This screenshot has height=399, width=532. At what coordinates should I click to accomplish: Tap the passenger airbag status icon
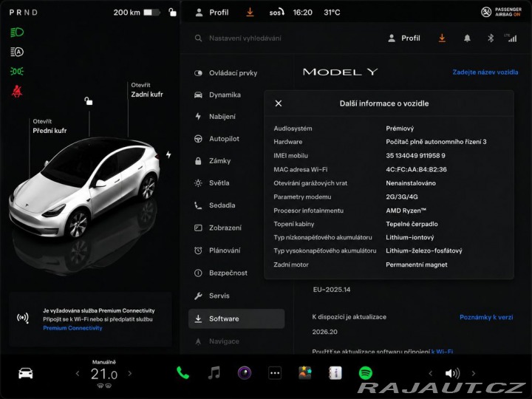point(501,13)
